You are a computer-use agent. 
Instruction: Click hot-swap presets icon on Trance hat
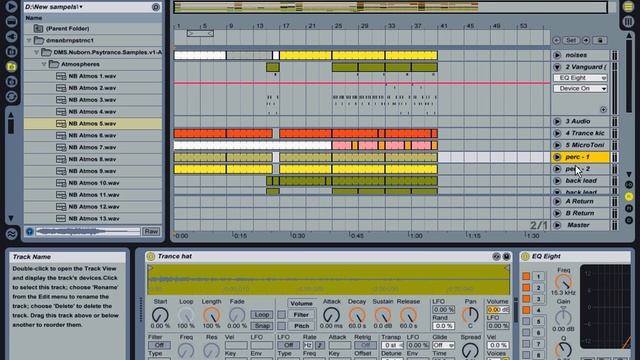coord(496,256)
